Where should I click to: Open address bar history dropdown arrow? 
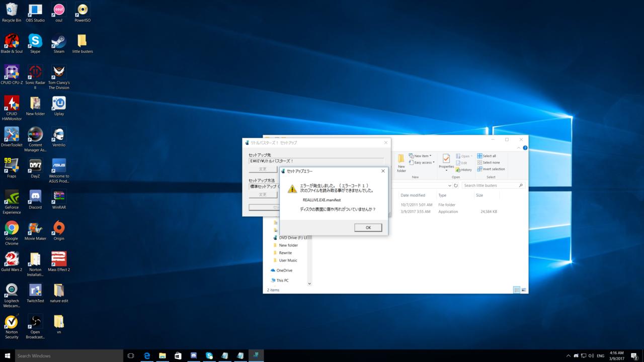pos(449,186)
